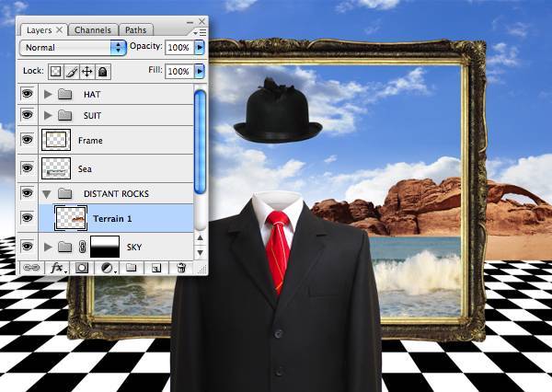Collapse the DISTANT ROCKS group

(47, 194)
